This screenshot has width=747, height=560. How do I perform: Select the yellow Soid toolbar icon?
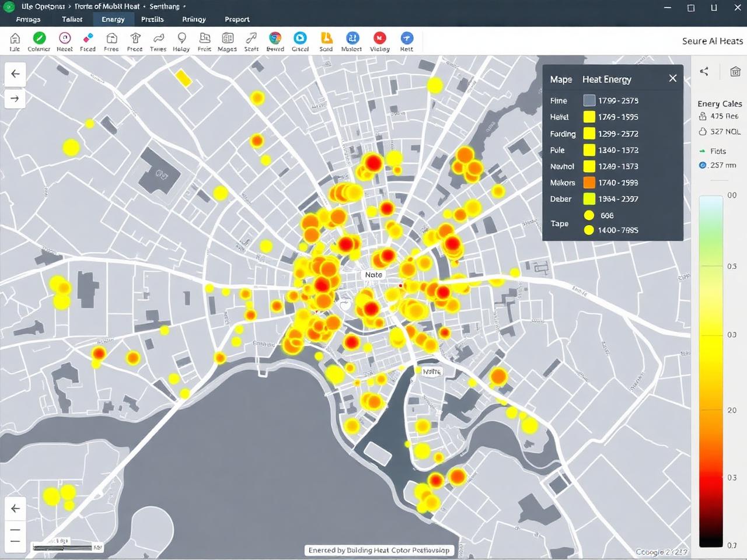click(x=326, y=38)
